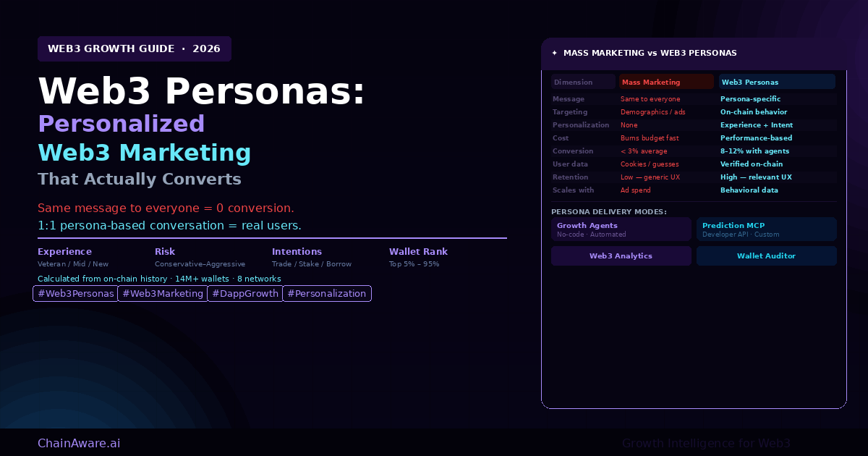Open the Wallet Auditor button
This screenshot has width=868, height=456.
click(766, 256)
